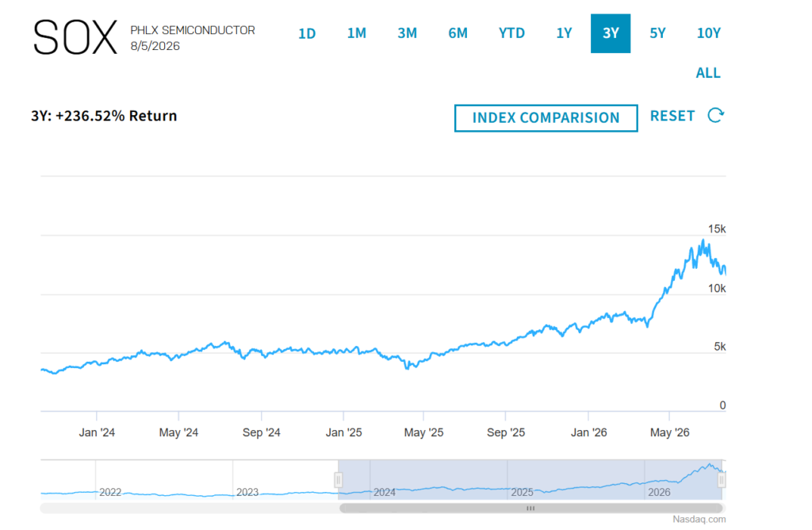
Task: Click the May '26 axis label
Action: (669, 432)
